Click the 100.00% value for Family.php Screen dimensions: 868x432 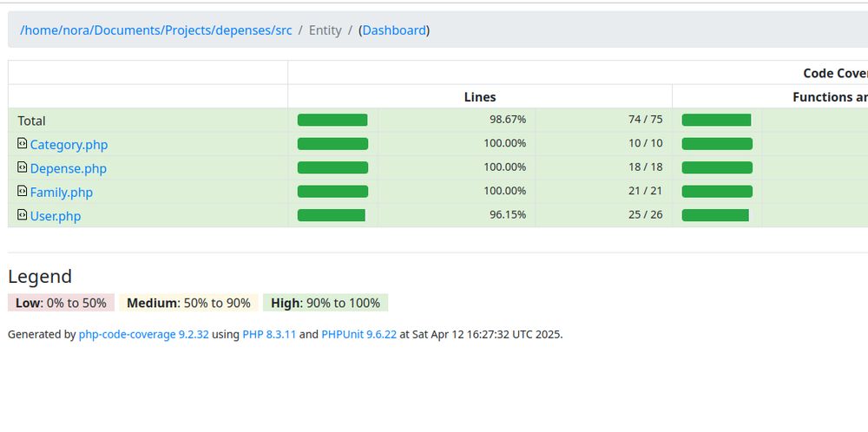(505, 191)
